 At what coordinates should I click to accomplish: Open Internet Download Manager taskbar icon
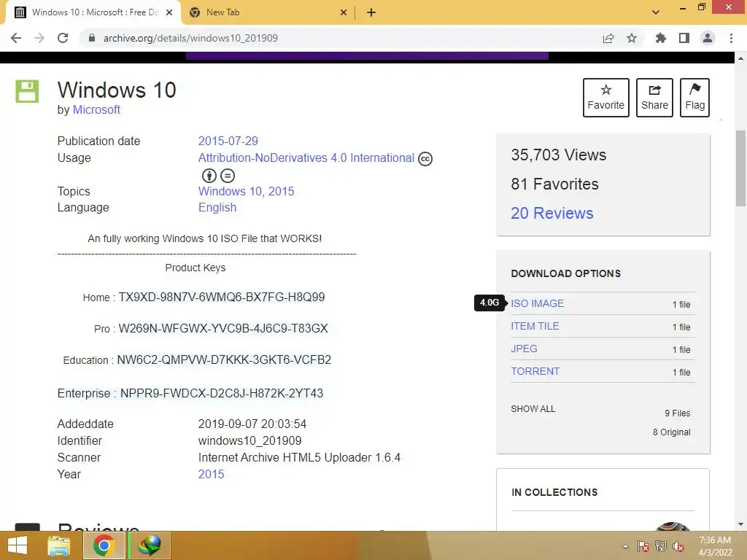[x=149, y=545]
